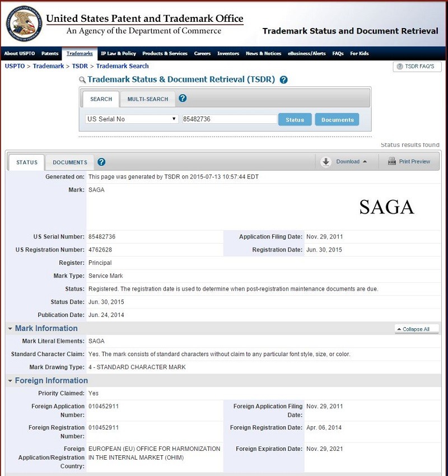
Task: Open eBusiness/Alerts menu
Action: point(306,53)
